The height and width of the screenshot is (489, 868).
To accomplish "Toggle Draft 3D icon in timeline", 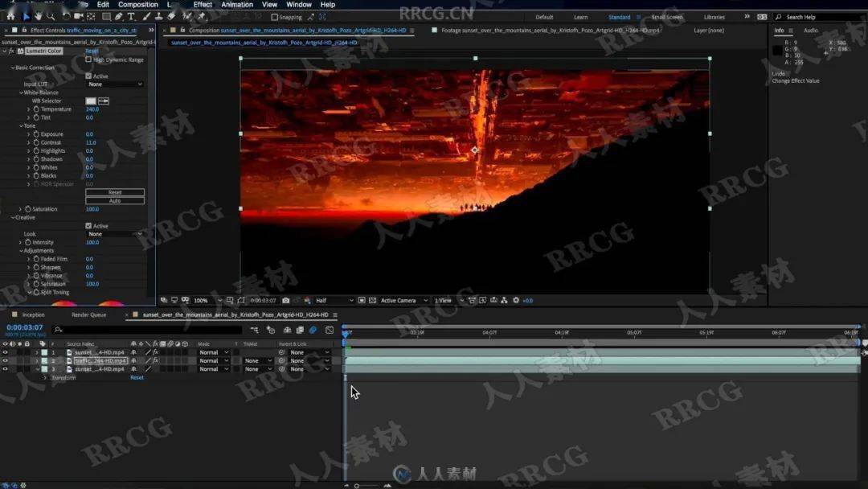I will coord(271,330).
